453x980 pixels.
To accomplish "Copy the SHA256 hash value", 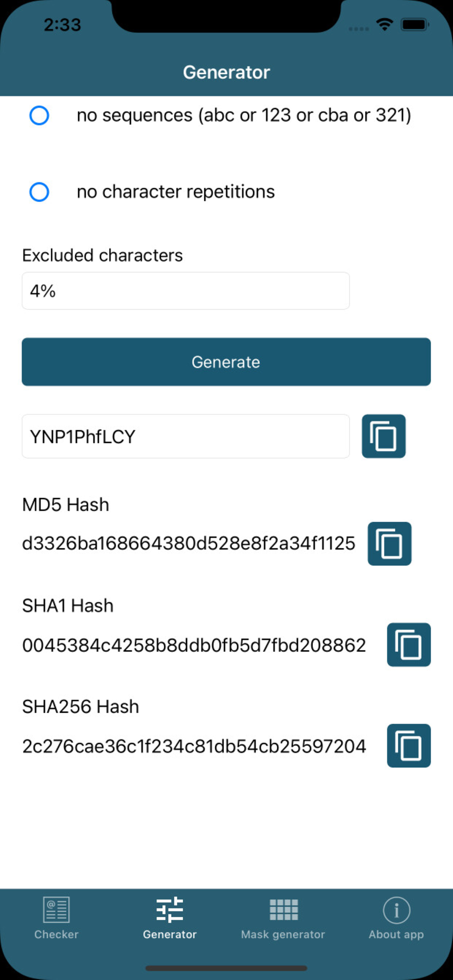I will [x=408, y=745].
